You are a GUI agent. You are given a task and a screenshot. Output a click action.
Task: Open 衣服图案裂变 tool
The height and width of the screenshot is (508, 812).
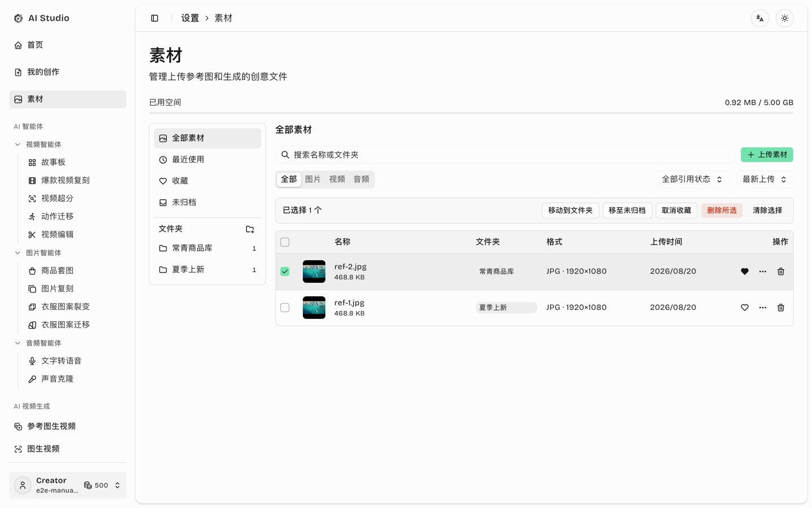point(74,307)
